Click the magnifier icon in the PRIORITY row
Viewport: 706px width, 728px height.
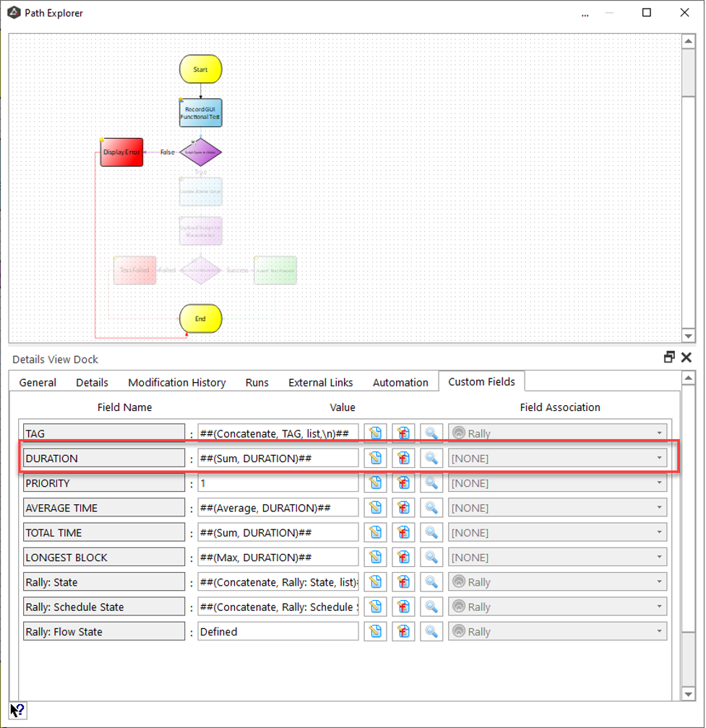coord(431,483)
